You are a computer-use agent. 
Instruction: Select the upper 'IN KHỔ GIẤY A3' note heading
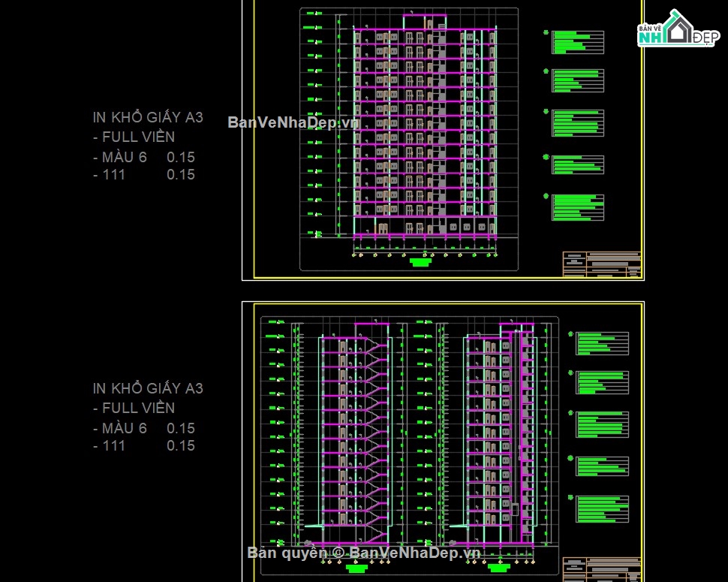point(148,117)
